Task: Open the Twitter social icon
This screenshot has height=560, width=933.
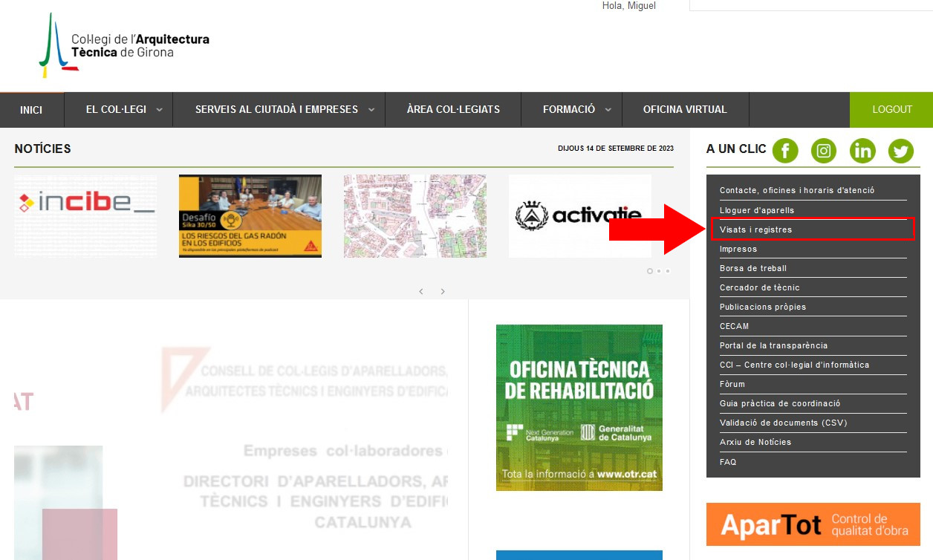Action: pyautogui.click(x=901, y=151)
